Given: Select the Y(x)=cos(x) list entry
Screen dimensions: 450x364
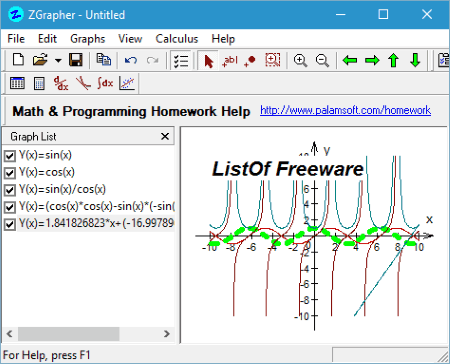Looking at the screenshot, I should coord(47,172).
